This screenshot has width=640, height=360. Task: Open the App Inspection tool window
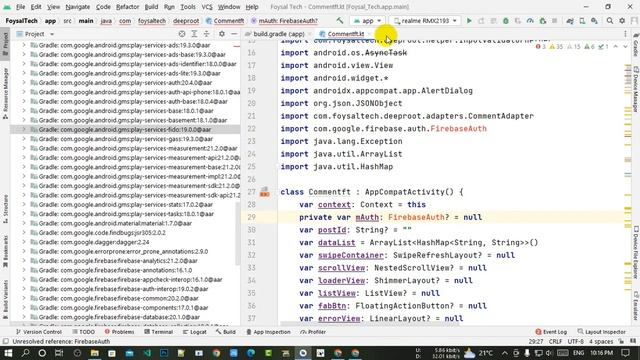coord(268,332)
